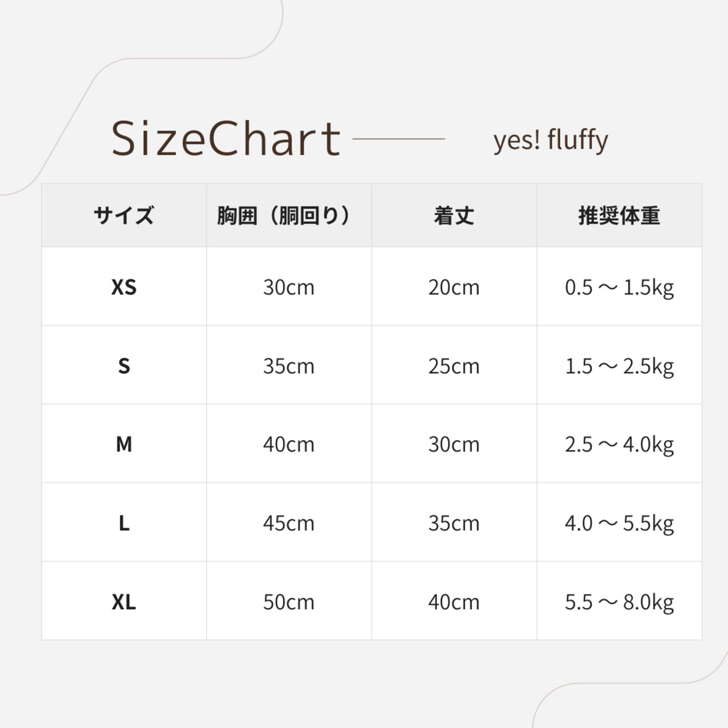Select the S size row label
This screenshot has width=728, height=728.
pos(124,366)
